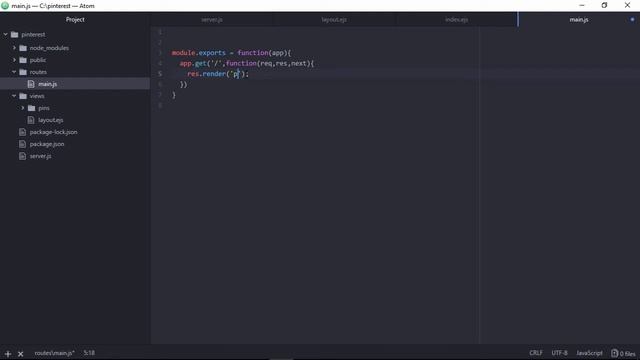Select the views folder label
This screenshot has height=360, width=640.
[37, 96]
